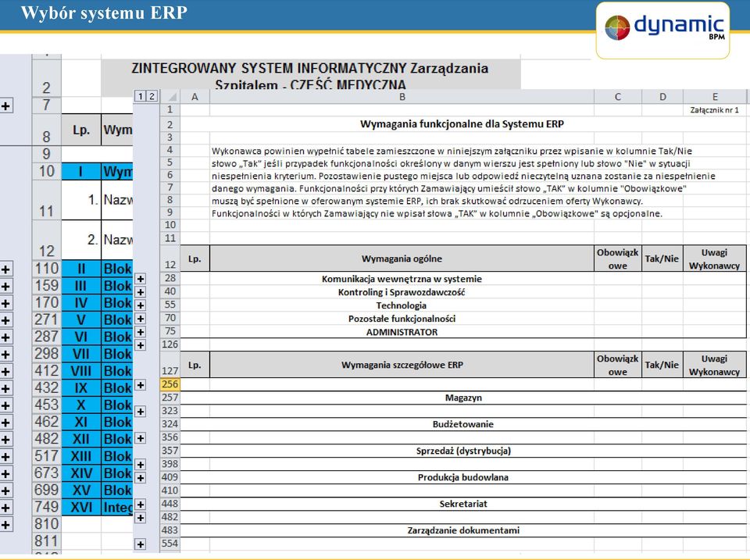Expand row 673 group in medical sheet
Viewport: 750px width, 560px height.
tap(5, 473)
